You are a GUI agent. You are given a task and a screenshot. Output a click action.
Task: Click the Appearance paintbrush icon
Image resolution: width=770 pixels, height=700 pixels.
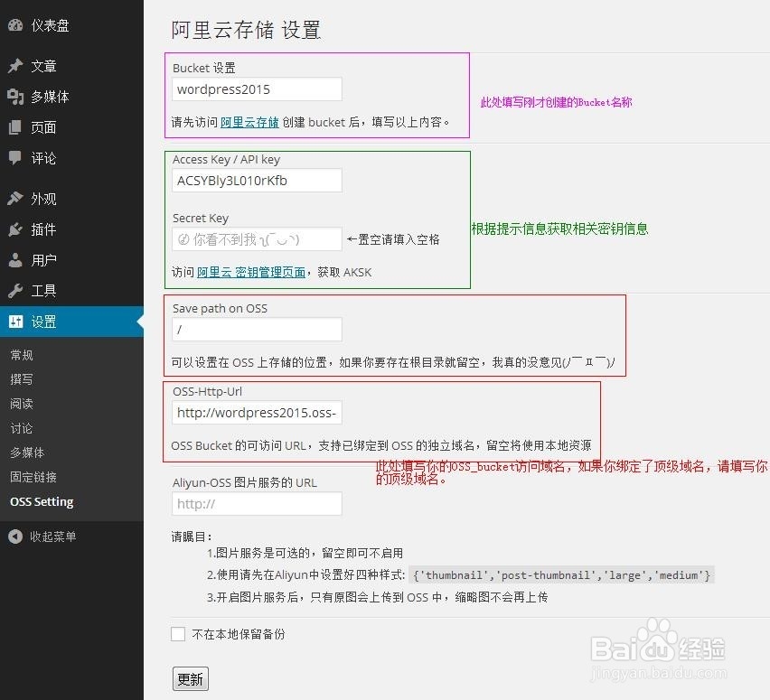(15, 199)
